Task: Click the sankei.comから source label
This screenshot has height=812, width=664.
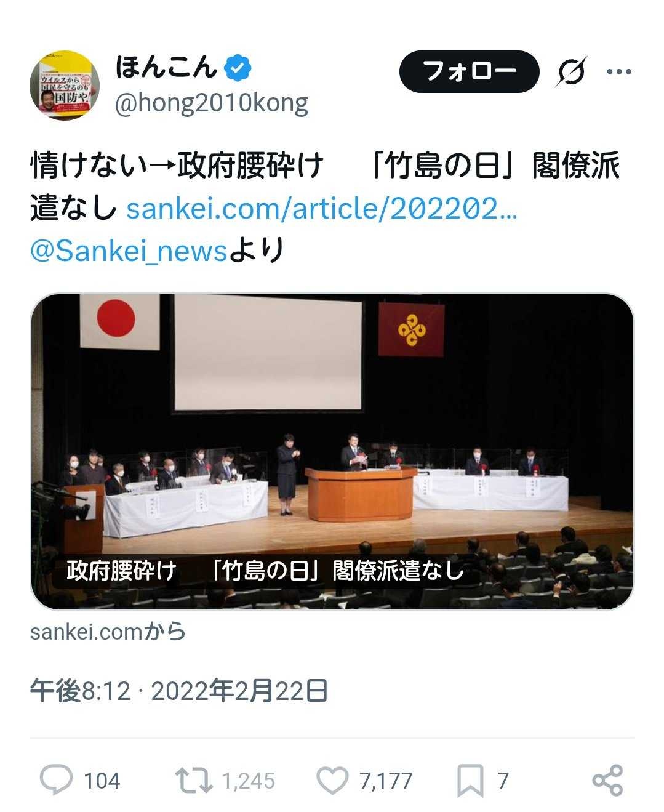Action: 108,632
